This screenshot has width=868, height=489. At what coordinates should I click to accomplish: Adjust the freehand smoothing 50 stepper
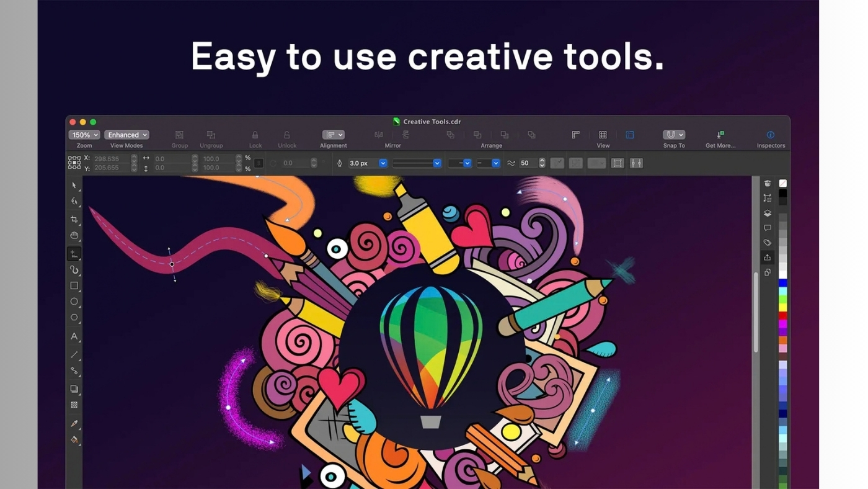(542, 163)
